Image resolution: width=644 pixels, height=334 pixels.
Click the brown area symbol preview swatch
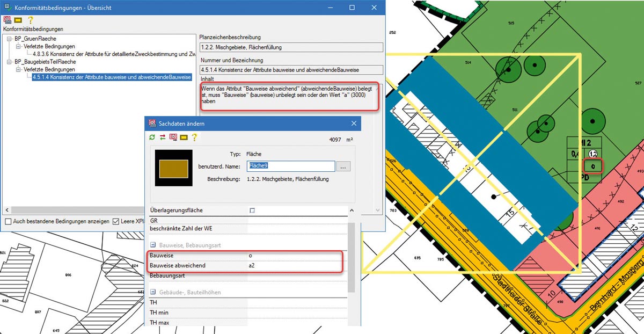[173, 168]
